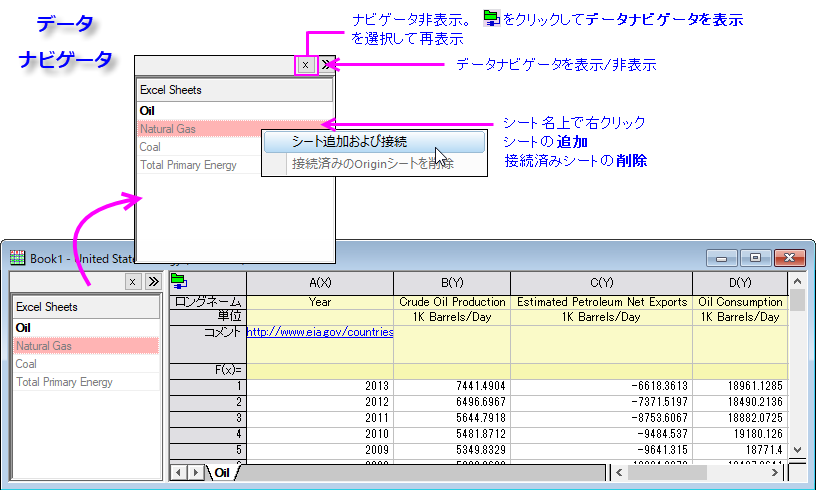Click Crude Oil Production cell
This screenshot has height=490, width=816.
click(x=452, y=302)
